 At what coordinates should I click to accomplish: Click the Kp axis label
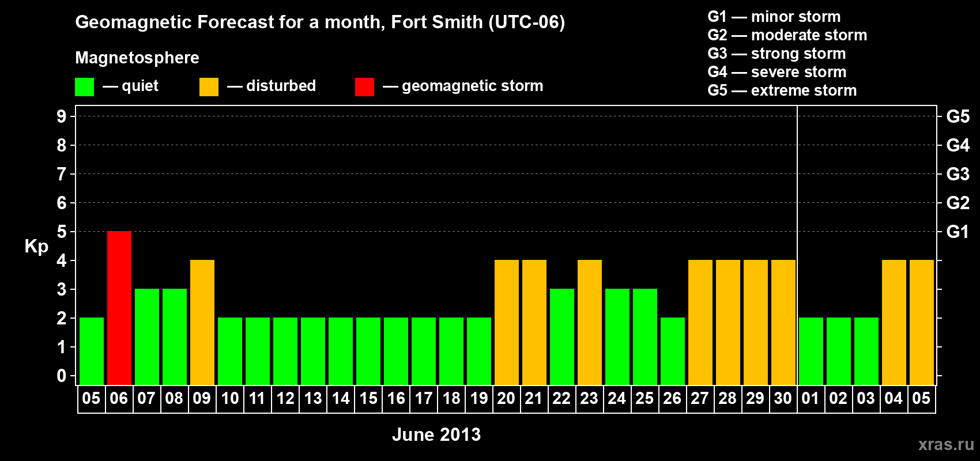(36, 247)
